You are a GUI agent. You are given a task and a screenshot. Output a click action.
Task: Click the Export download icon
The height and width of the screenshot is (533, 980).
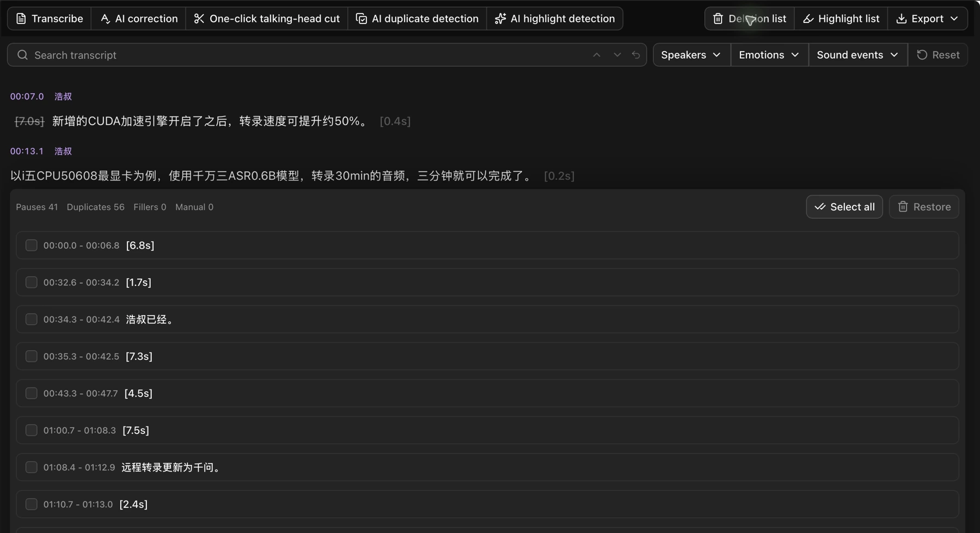pos(901,19)
